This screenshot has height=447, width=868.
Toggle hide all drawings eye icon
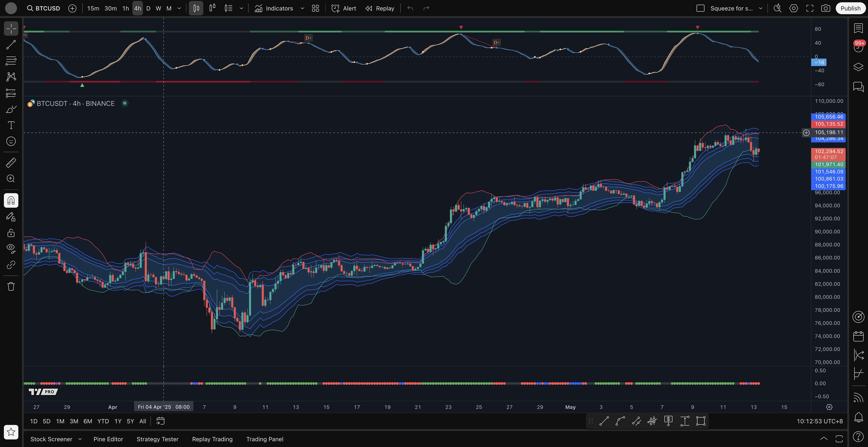click(x=11, y=248)
